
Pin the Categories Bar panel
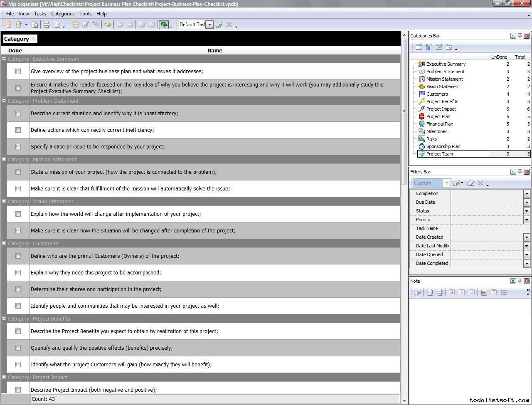coord(520,36)
